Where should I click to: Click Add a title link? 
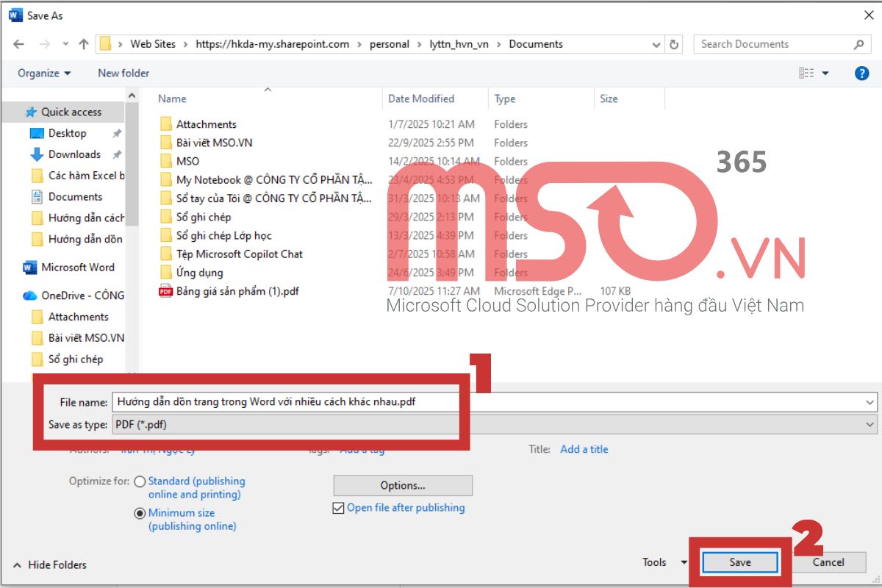584,449
